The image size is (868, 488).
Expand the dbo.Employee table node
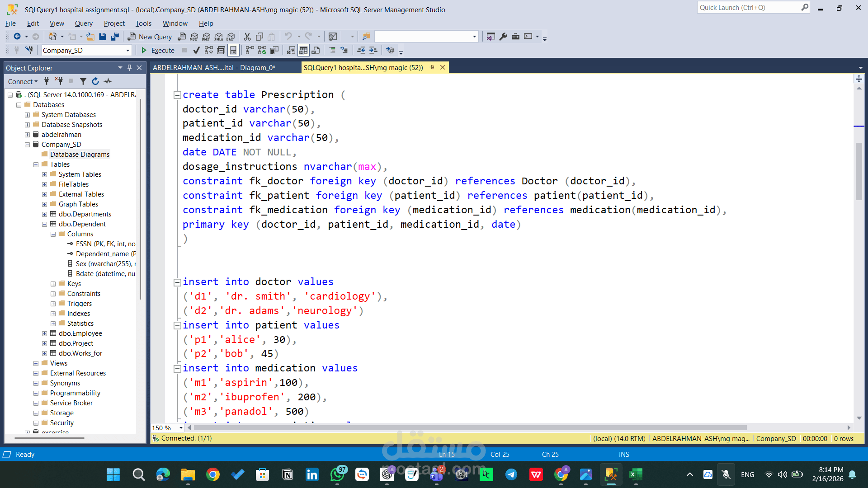44,333
